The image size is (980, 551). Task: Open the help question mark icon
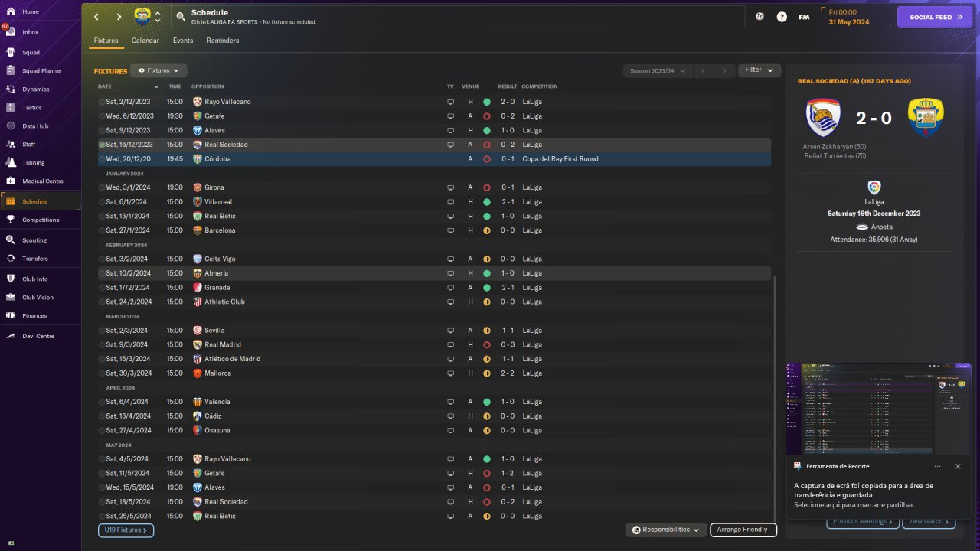[x=782, y=17]
